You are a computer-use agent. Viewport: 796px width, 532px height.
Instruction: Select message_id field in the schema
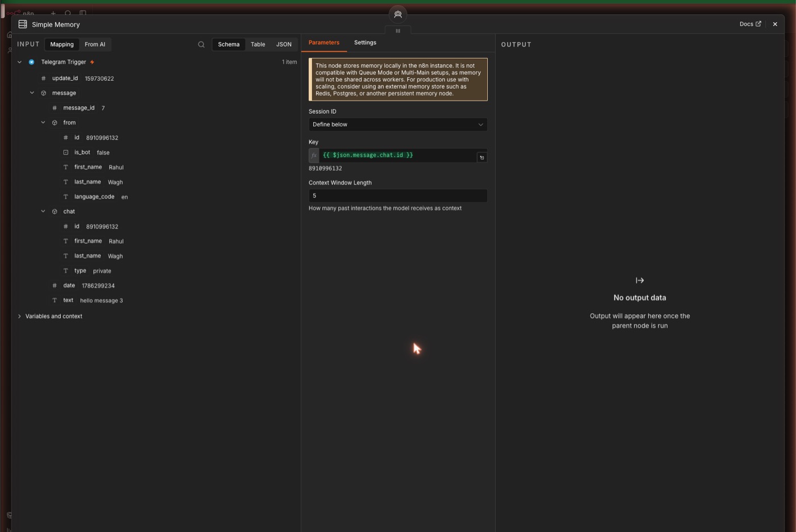78,108
